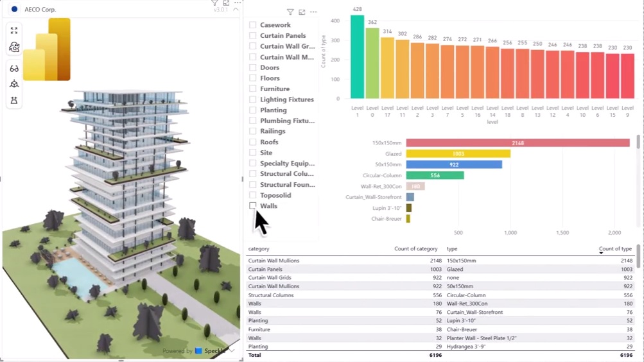Enable the Casework category checkbox

(x=253, y=25)
